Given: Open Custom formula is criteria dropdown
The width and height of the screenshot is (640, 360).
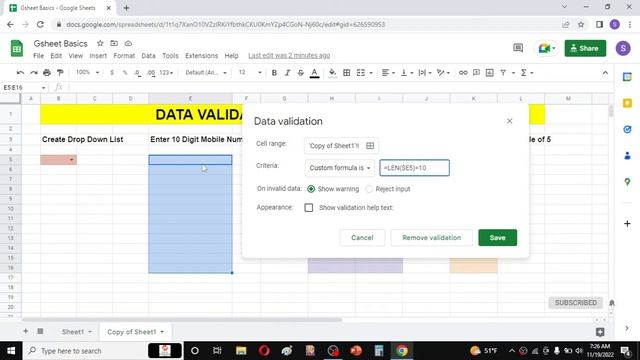Looking at the screenshot, I should pyautogui.click(x=340, y=168).
